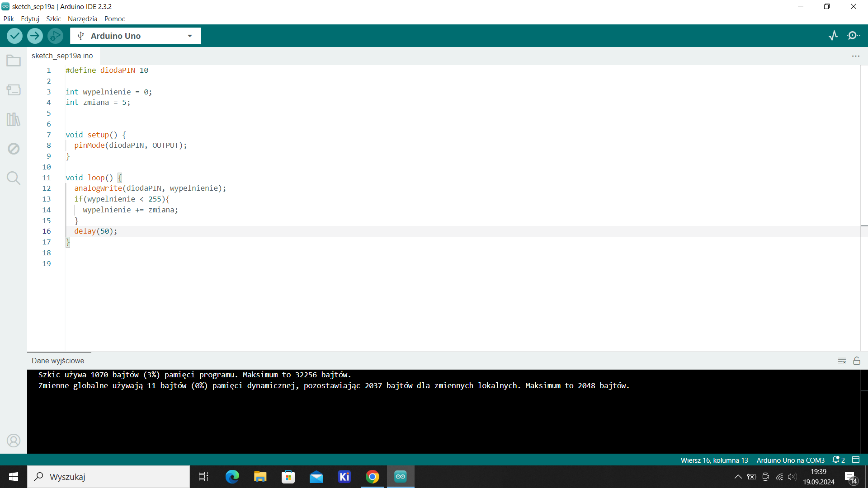Open Microsoft Store from the taskbar
Screen dimensions: 868x488
click(288, 477)
